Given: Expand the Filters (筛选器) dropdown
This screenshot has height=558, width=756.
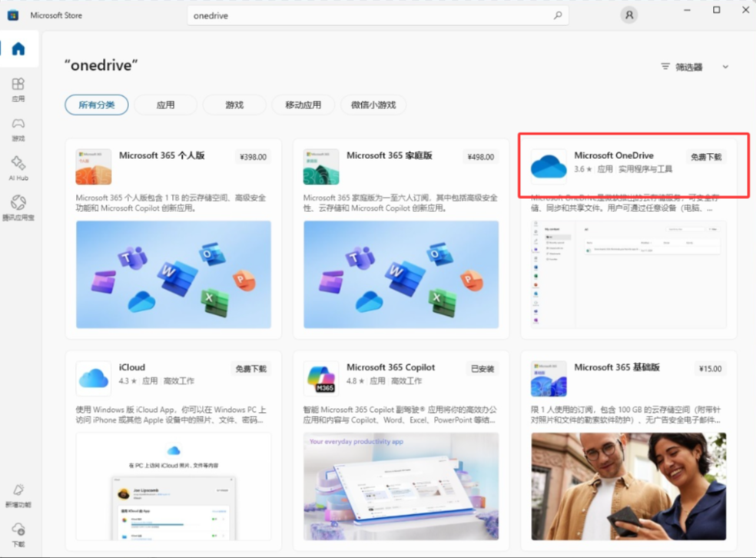Looking at the screenshot, I should click(695, 67).
